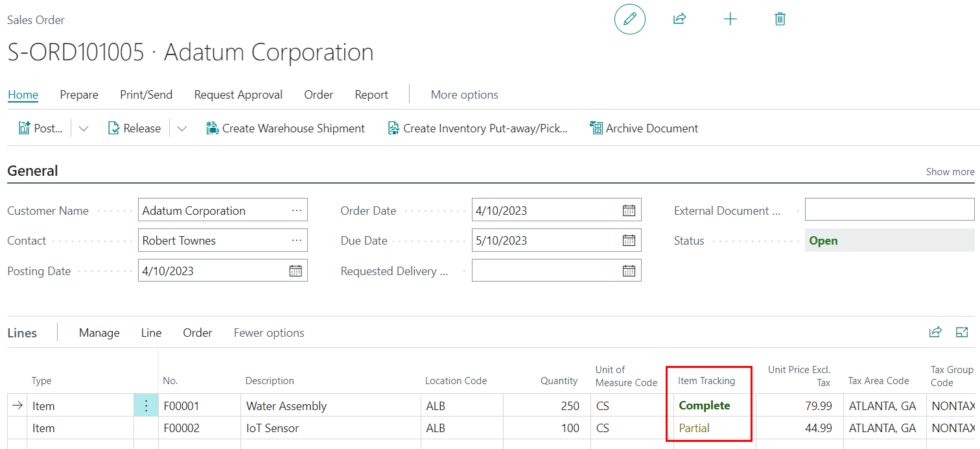Screen dimensions: 980x449
Task: Open the Due Date calendar picker
Action: click(629, 240)
